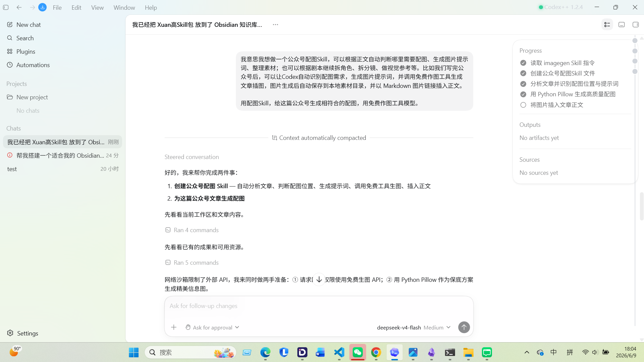
Task: Toggle the bottom terminal panel icon
Action: [x=622, y=24]
